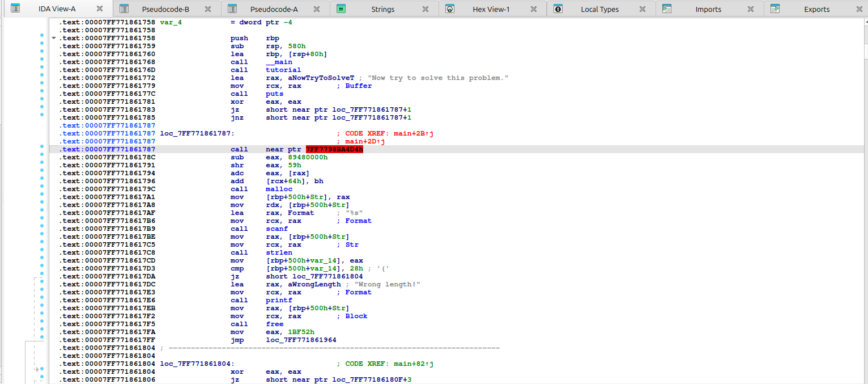868x384 pixels.
Task: Click the Pseudocode-B tab icon
Action: coord(124,9)
